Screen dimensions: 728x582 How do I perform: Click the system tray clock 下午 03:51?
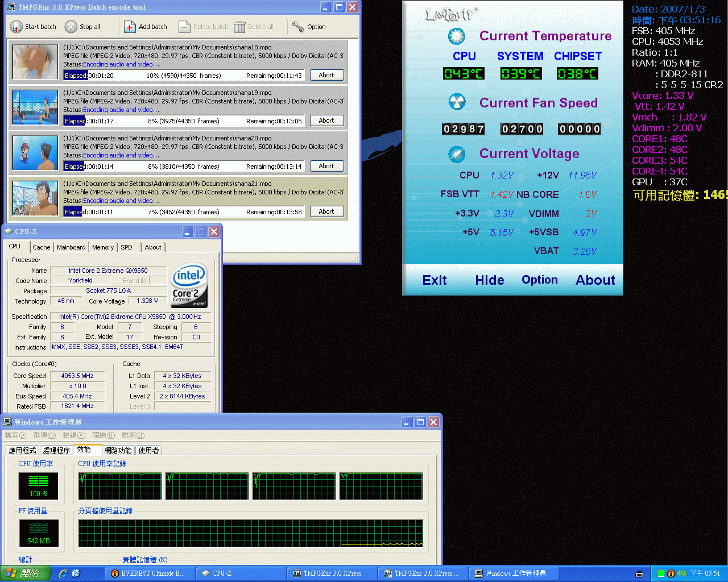coord(705,573)
